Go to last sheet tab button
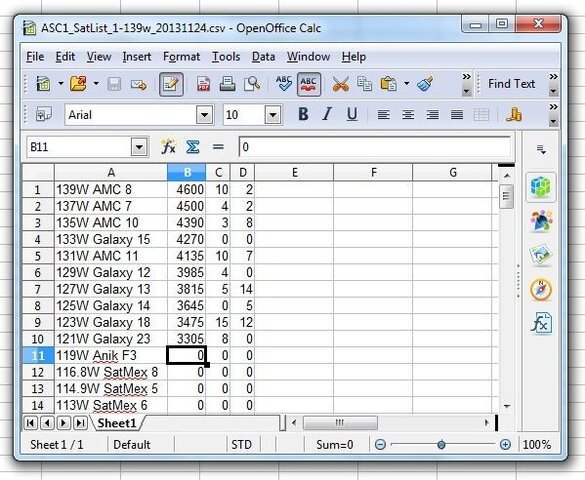The height and width of the screenshot is (480, 585). coord(80,423)
